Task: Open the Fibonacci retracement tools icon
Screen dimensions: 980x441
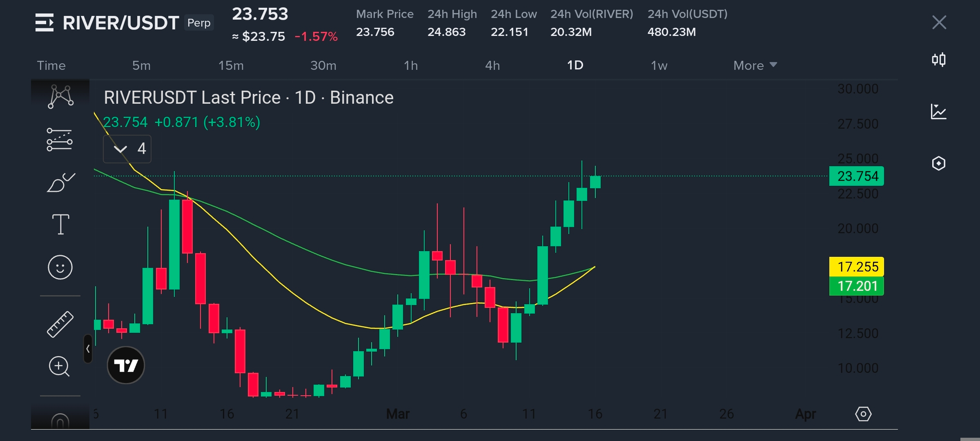Action: click(x=60, y=140)
